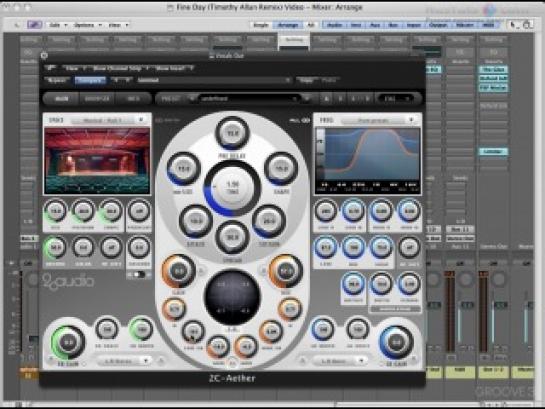Click the large orange GAIN knob
The width and height of the screenshot is (545, 409).
pyautogui.click(x=179, y=271)
